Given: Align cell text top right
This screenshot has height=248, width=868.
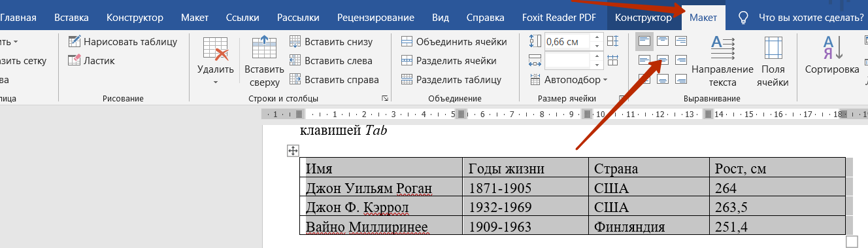Looking at the screenshot, I should point(680,42).
